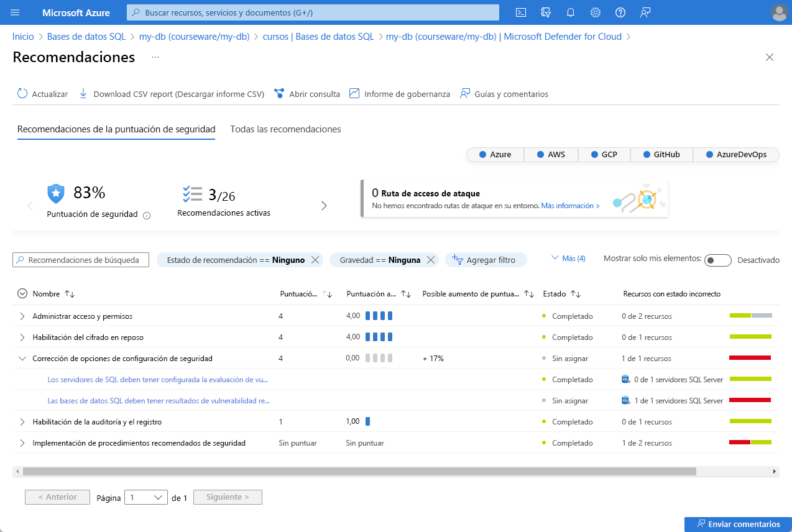Toggle GCP environment filter
Viewport: 792px width, 532px height.
coord(604,155)
